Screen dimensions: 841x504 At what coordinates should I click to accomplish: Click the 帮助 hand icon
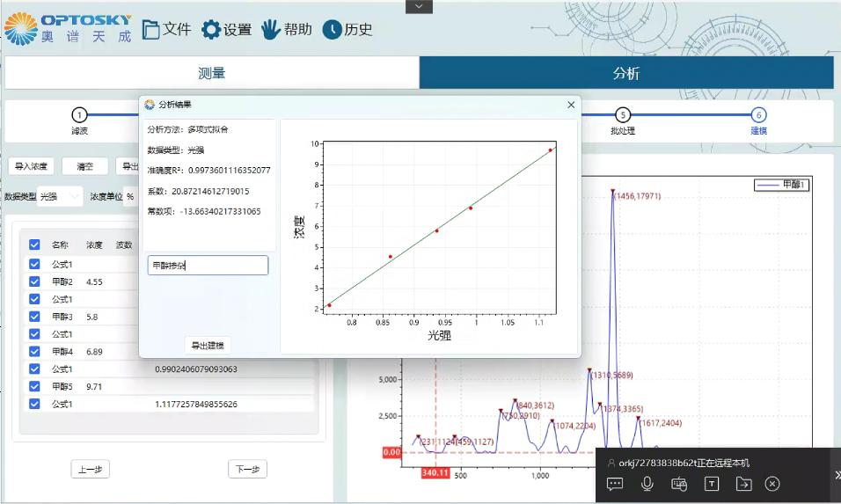271,30
